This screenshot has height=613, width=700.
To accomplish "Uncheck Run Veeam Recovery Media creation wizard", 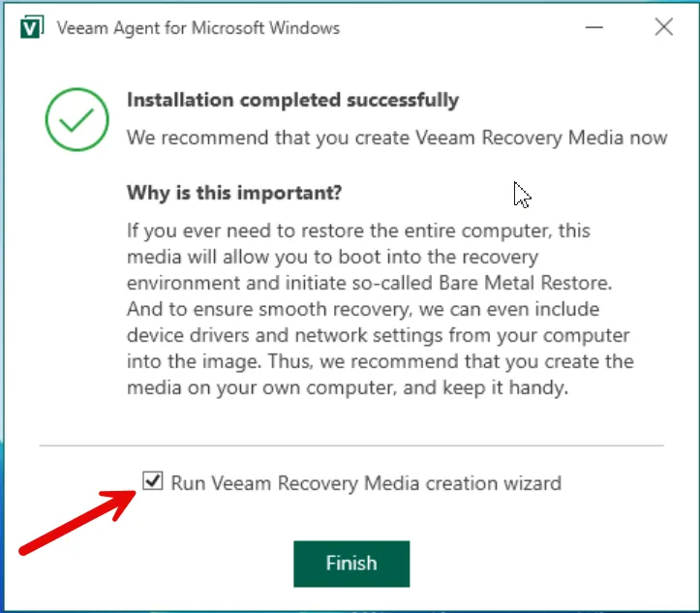I will click(x=152, y=481).
